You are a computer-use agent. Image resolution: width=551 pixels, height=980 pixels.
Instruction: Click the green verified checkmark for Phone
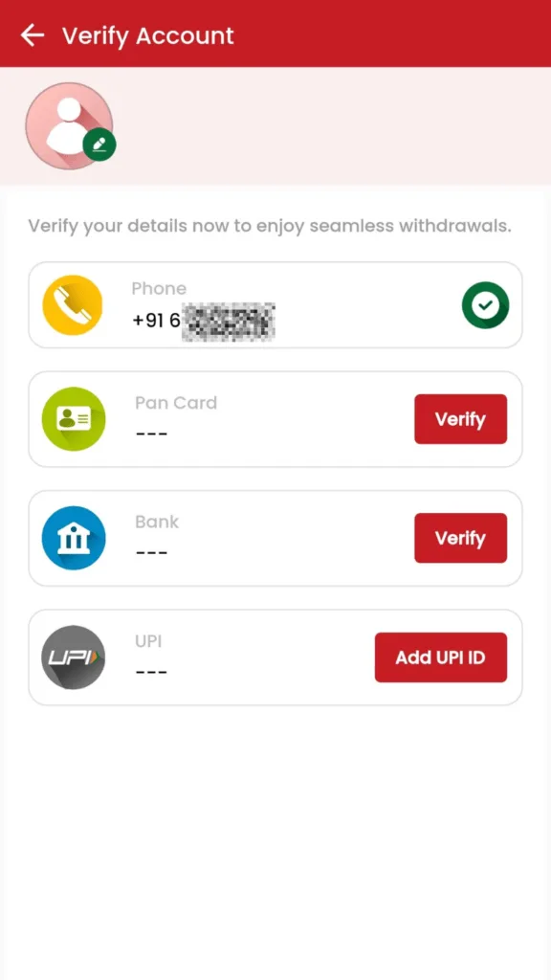coord(485,305)
